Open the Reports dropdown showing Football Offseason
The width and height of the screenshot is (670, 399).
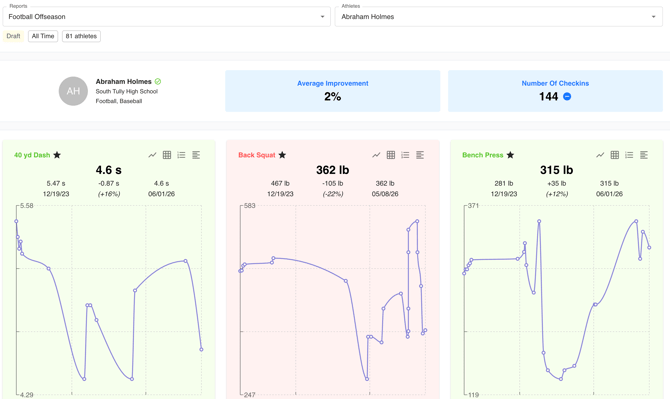click(x=167, y=17)
